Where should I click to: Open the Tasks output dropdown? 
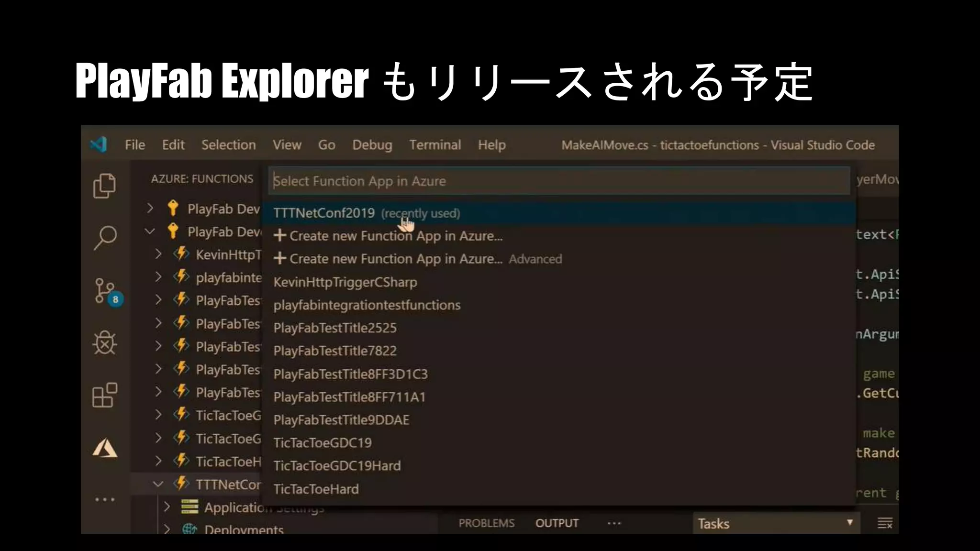click(x=776, y=523)
